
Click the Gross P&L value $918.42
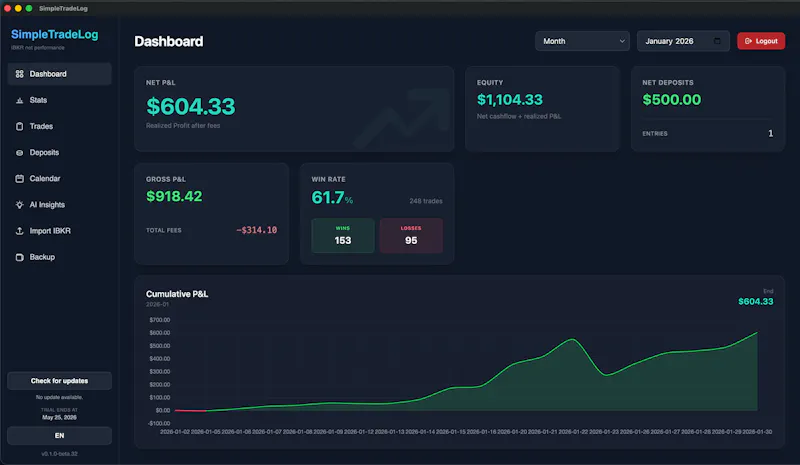tap(174, 196)
